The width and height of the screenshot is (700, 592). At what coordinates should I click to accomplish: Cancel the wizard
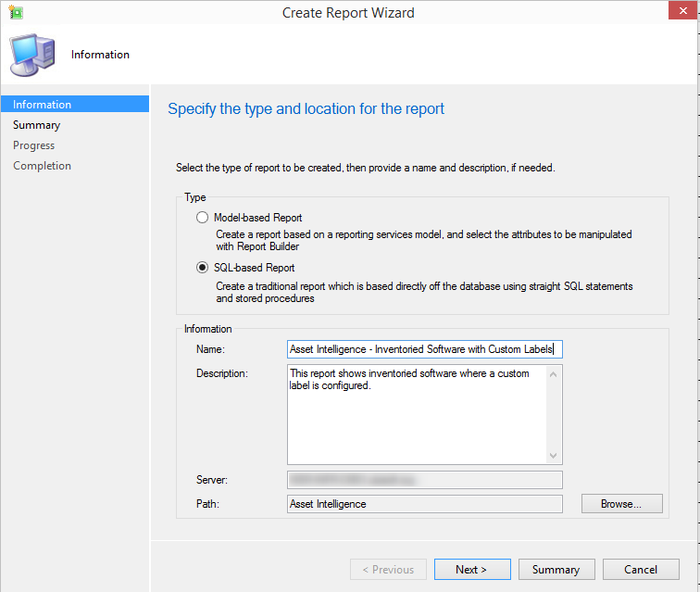tap(641, 569)
